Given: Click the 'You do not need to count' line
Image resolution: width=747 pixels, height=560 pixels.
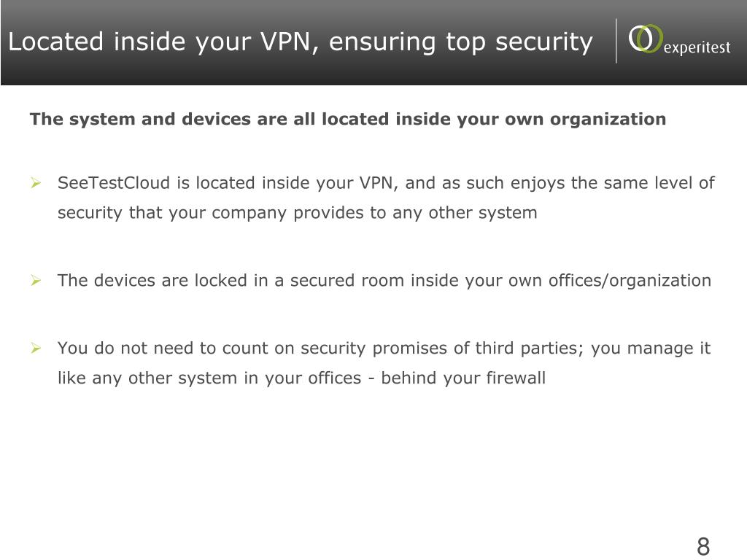Looking at the screenshot, I should click(384, 348).
